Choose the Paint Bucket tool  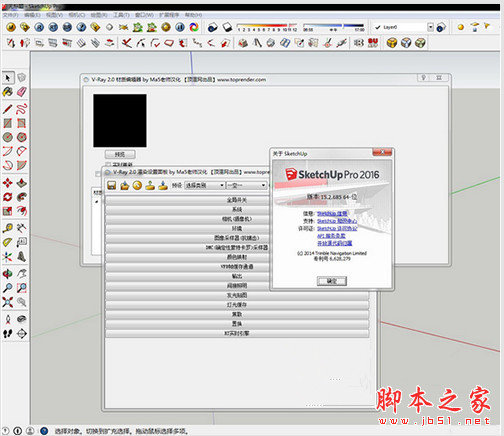click(x=8, y=92)
